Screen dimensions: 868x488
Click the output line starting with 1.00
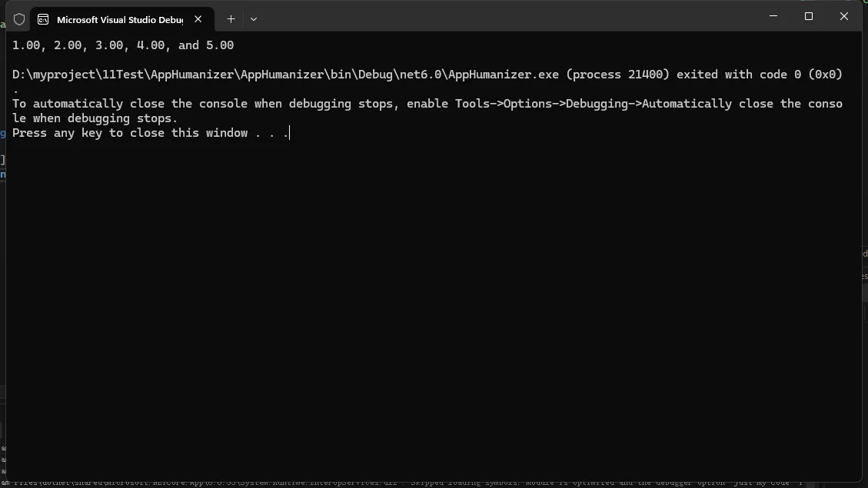[123, 45]
